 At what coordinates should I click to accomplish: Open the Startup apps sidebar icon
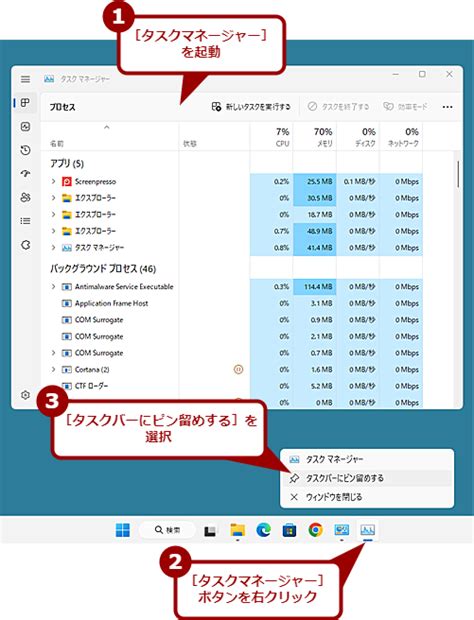[25, 174]
